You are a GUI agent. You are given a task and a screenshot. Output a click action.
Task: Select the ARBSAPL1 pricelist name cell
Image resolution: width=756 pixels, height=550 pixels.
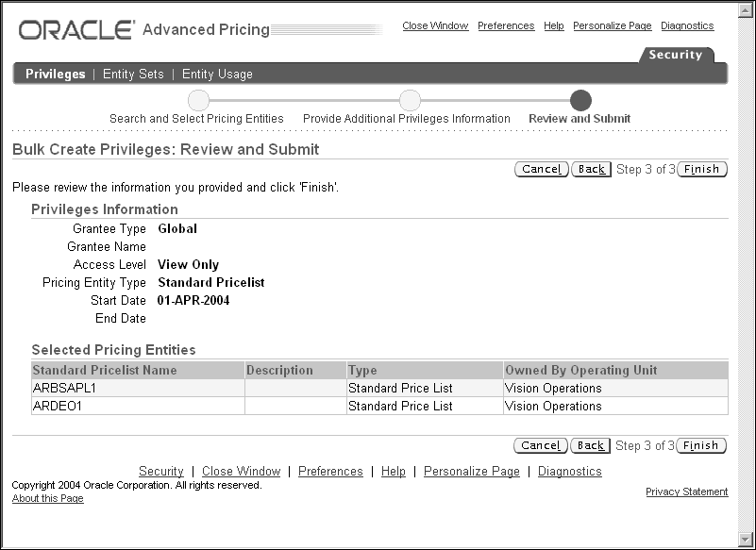coord(138,388)
